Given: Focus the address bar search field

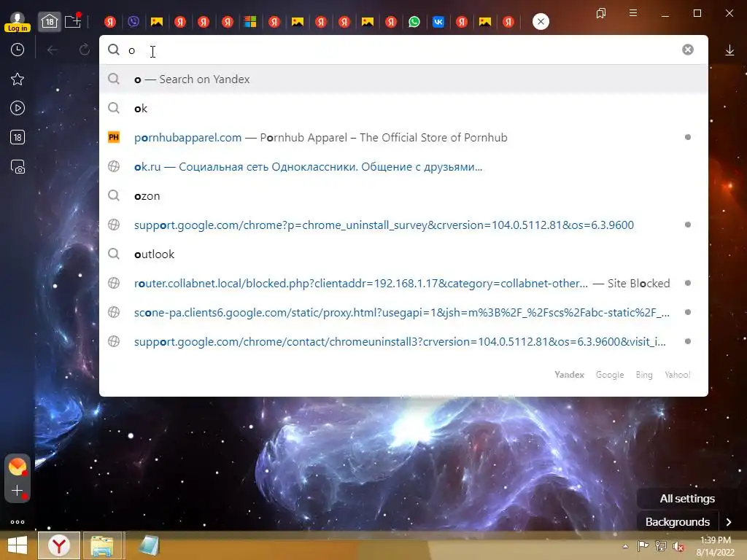Looking at the screenshot, I should tap(403, 50).
